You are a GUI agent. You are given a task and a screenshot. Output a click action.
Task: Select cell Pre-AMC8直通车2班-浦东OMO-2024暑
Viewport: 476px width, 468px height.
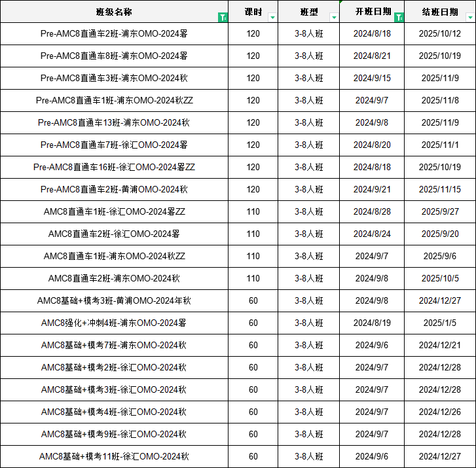point(114,33)
